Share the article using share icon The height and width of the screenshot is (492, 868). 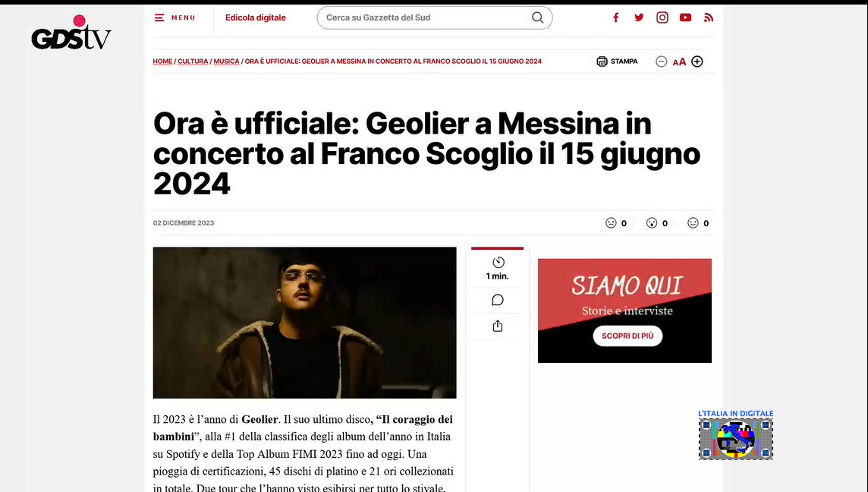[x=498, y=326]
